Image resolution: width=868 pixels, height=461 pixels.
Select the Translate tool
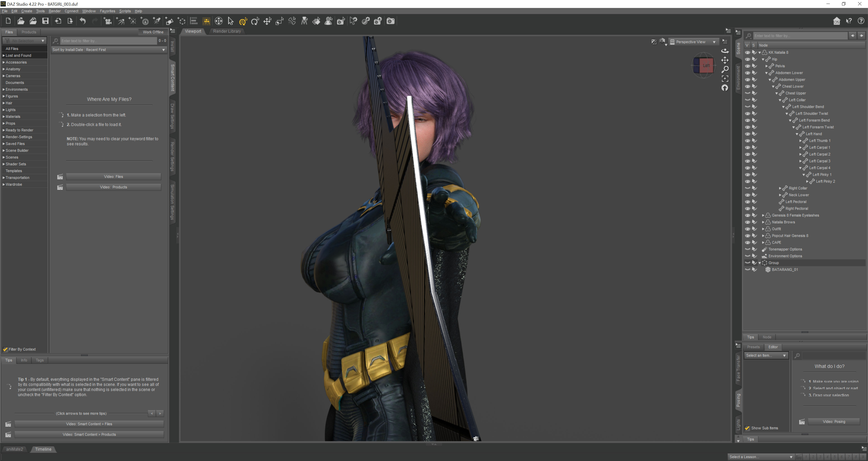267,21
